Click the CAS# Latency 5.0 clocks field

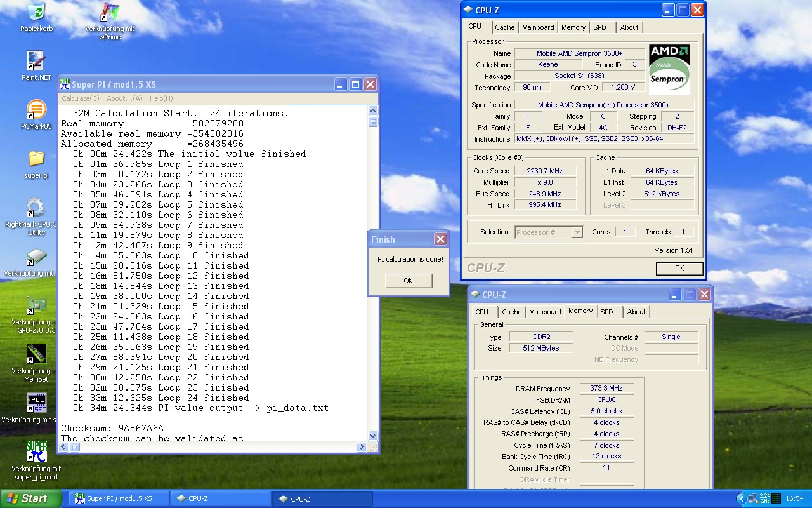[606, 411]
